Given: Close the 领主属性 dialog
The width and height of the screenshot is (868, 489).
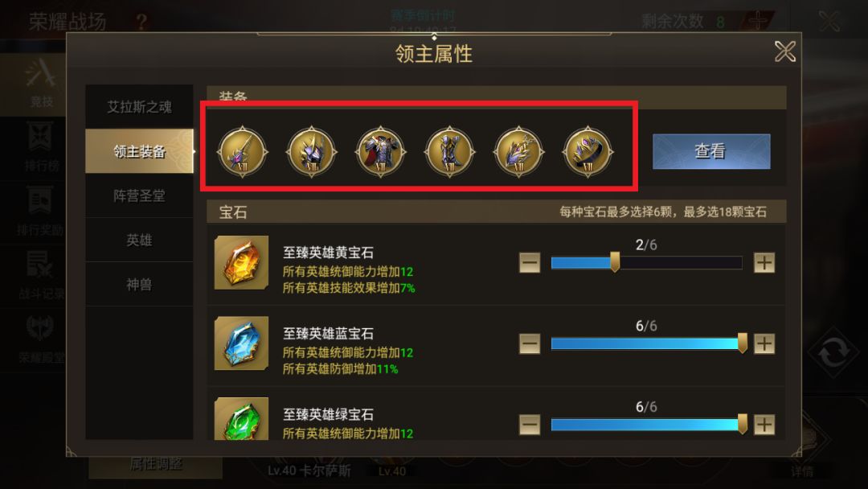Looking at the screenshot, I should (785, 51).
